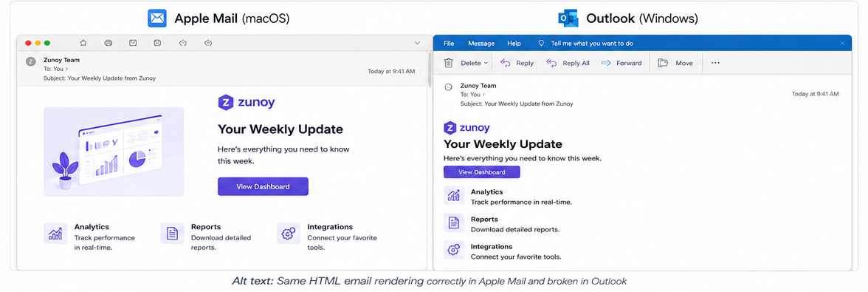The width and height of the screenshot is (868, 292).
Task: Expand the chevron at the Apple Mail toolbar's right end
Action: point(418,43)
